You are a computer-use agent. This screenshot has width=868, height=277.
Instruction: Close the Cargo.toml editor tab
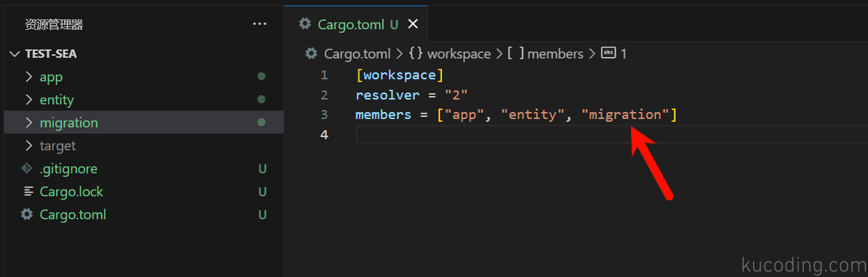click(412, 24)
